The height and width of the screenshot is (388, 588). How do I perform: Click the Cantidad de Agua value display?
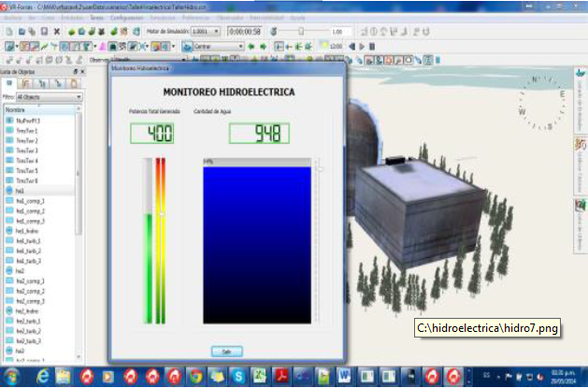(259, 133)
